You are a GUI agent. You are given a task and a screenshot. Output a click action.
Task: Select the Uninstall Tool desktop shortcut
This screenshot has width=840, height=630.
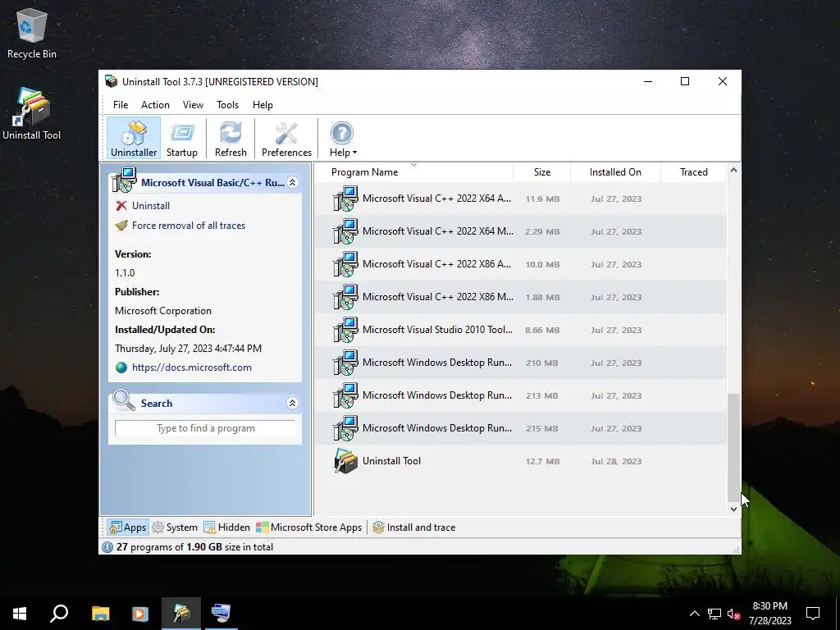pyautogui.click(x=32, y=114)
